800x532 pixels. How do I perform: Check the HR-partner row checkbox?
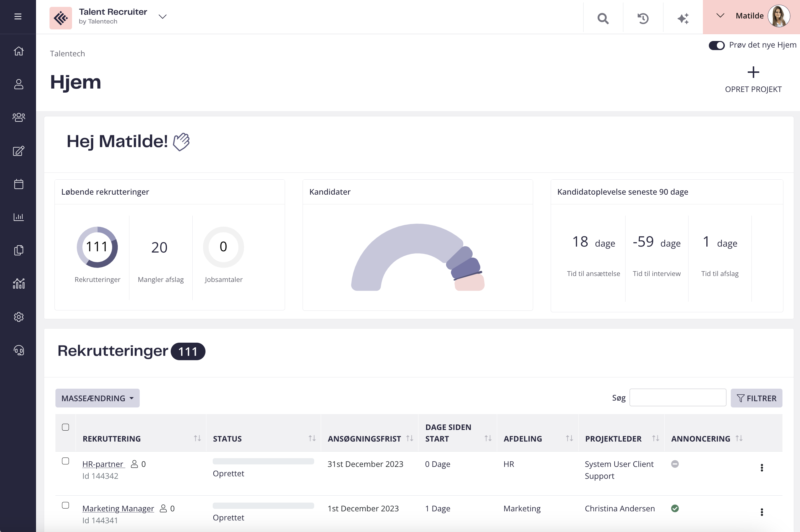(65, 461)
